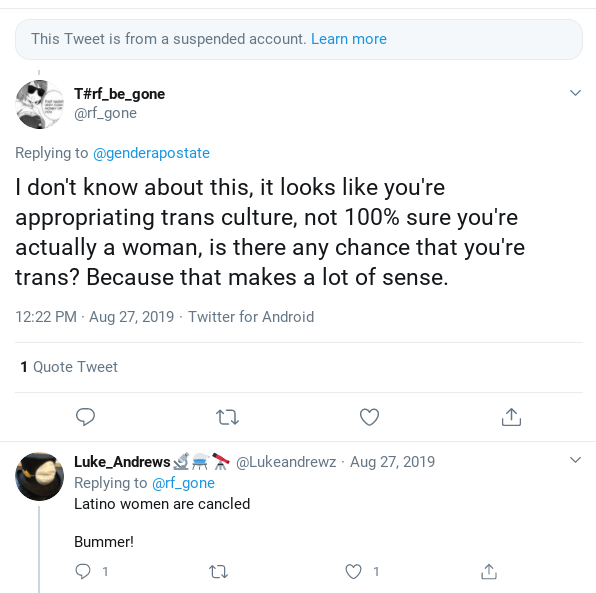View the 1 Quote Tweet list
Viewport: 596px width, 593px height.
(x=69, y=367)
